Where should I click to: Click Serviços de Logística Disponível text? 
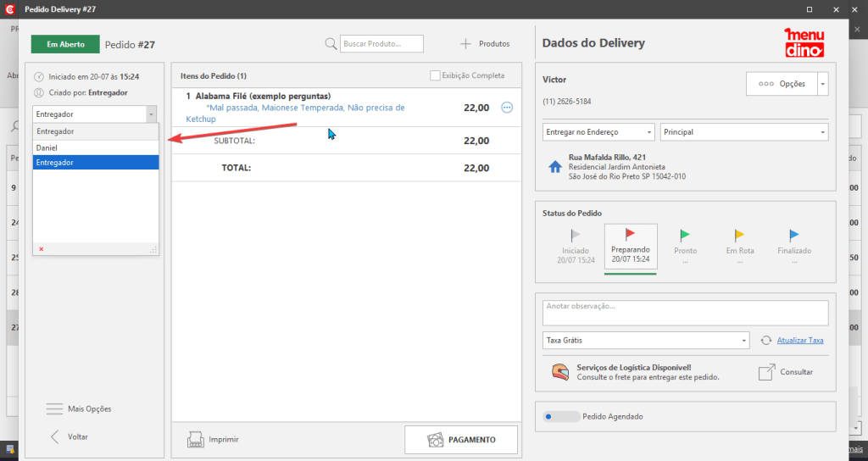coord(634,368)
